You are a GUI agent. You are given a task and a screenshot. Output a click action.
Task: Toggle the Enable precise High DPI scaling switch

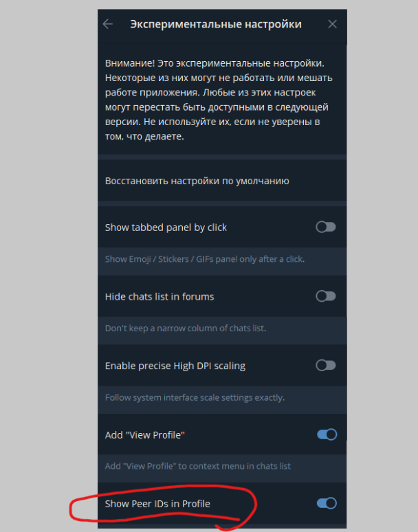326,366
